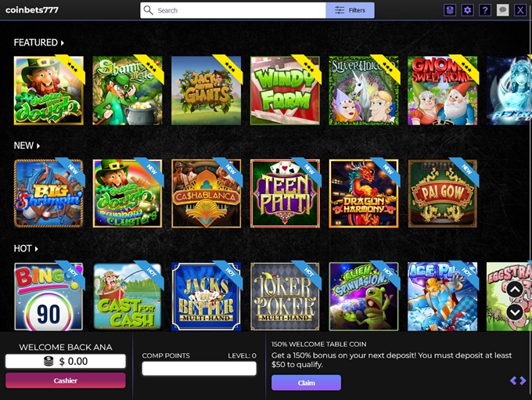Click the question mark help icon
Image resolution: width=532 pixels, height=400 pixels.
point(485,10)
